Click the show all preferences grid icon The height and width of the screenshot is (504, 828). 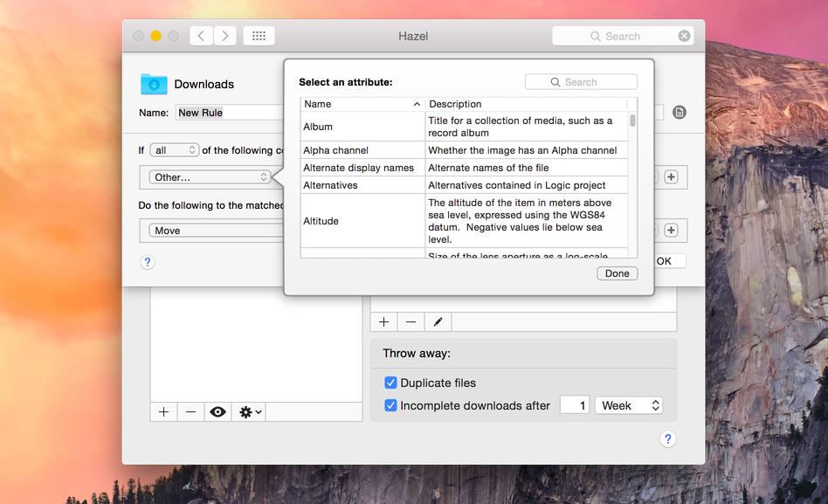click(x=259, y=36)
